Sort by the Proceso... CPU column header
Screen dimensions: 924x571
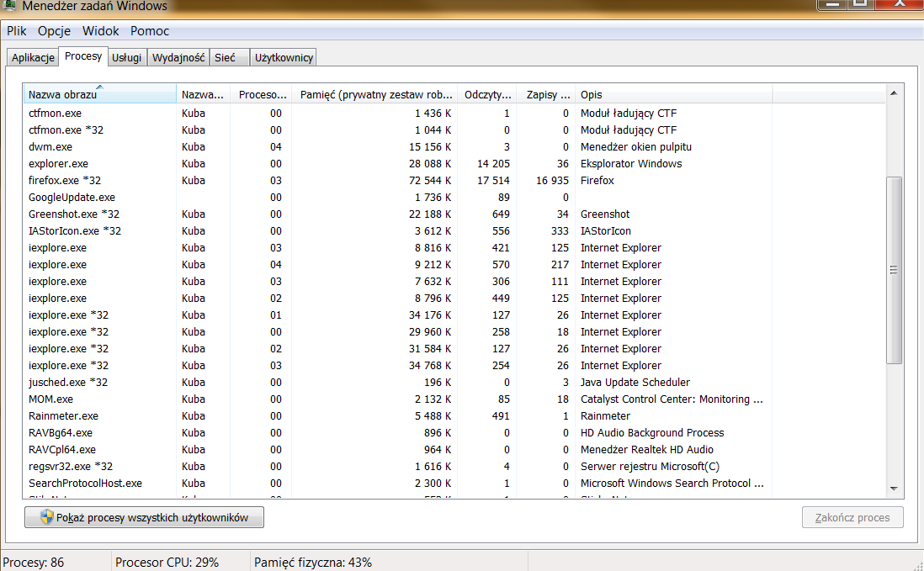pyautogui.click(x=262, y=94)
